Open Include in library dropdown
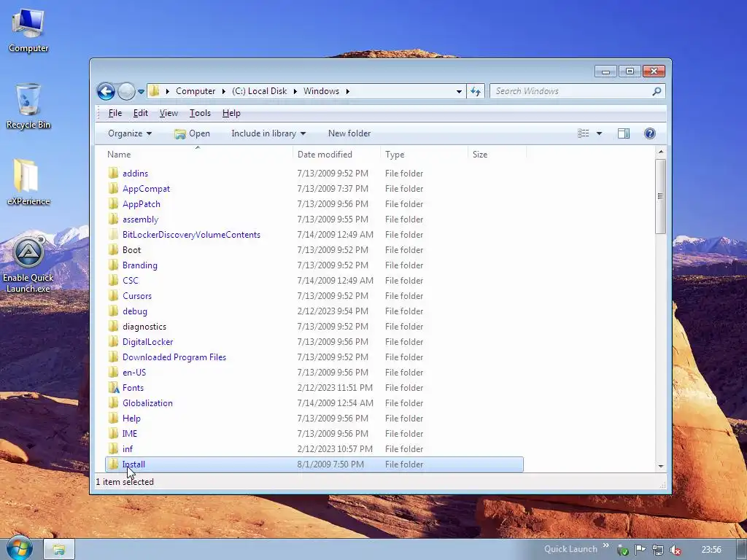The image size is (747, 560). (x=268, y=133)
